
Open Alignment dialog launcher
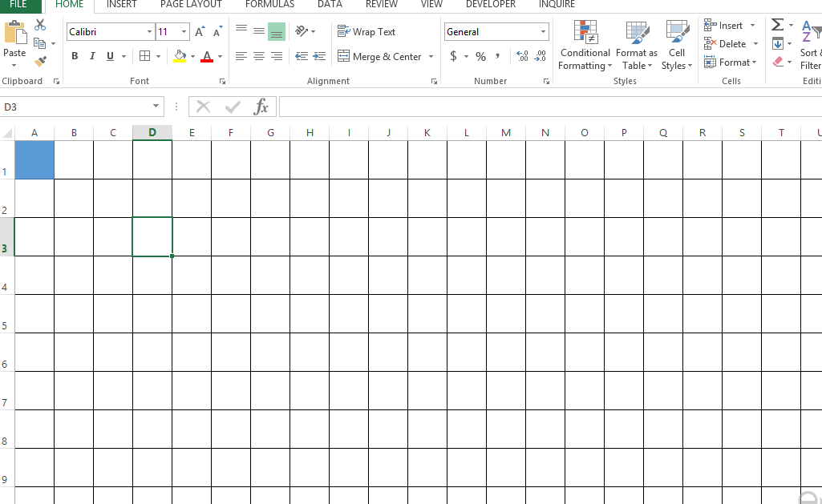pyautogui.click(x=434, y=81)
